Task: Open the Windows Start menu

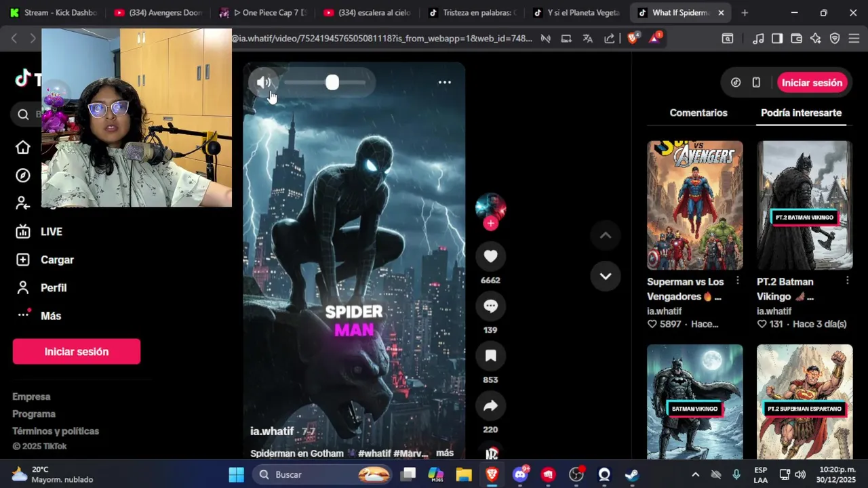Action: (x=236, y=474)
